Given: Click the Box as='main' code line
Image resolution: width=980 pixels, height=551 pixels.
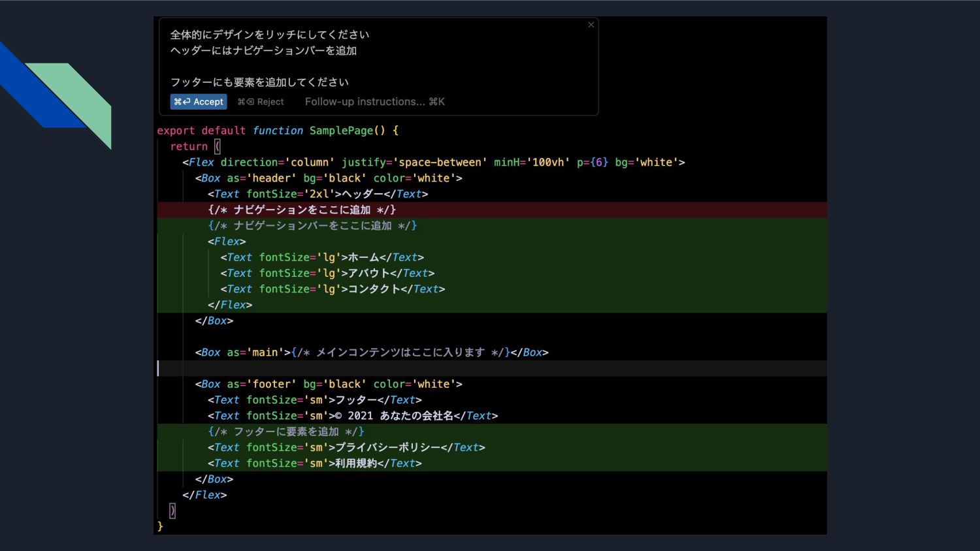Looking at the screenshot, I should click(x=371, y=353).
